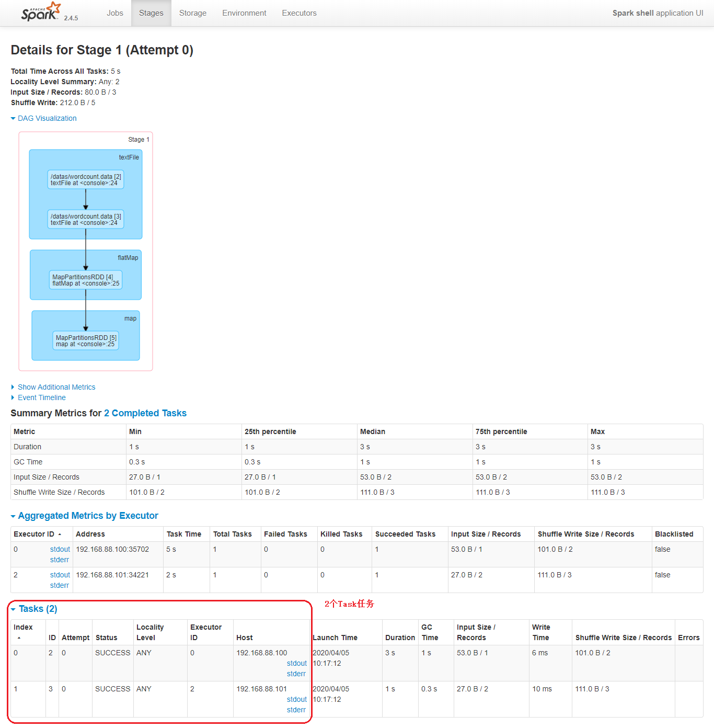Collapse Aggregated Metrics by Executor

pyautogui.click(x=85, y=516)
